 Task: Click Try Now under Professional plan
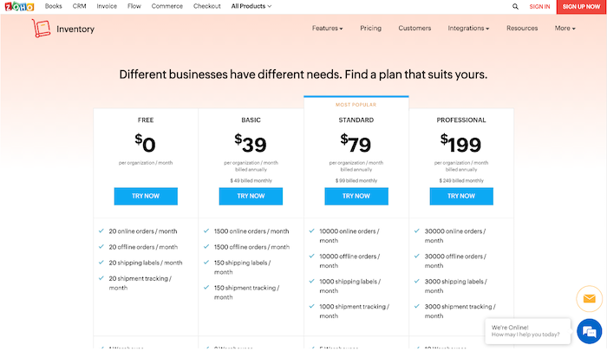click(x=461, y=196)
